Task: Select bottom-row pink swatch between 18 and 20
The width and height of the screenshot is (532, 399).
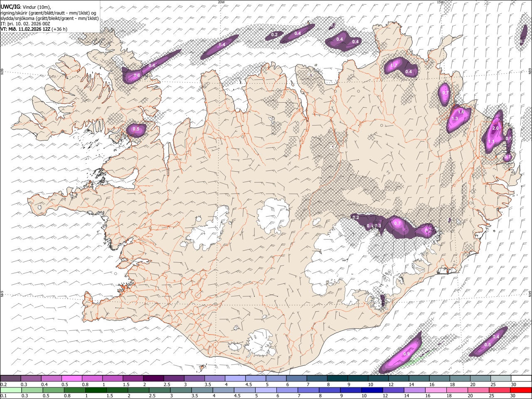Action: point(458,390)
